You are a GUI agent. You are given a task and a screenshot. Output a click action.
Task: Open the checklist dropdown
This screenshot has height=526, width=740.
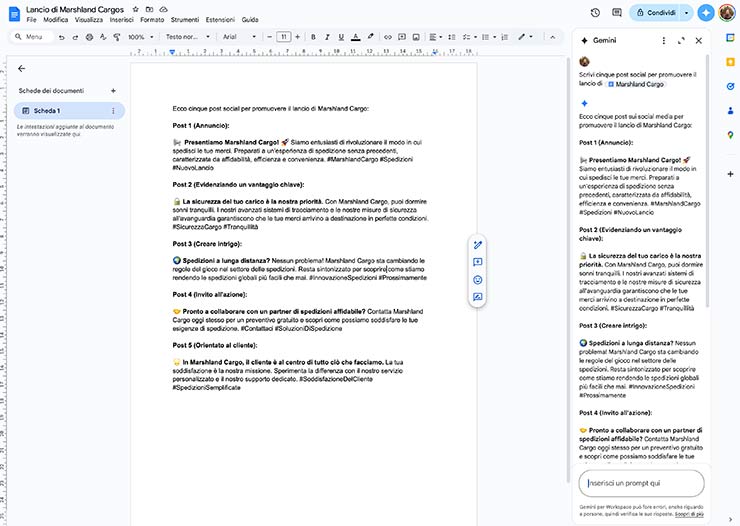click(x=470, y=37)
